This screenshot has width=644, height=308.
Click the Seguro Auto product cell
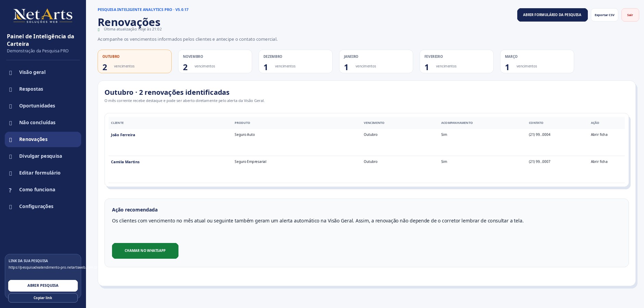tap(245, 135)
